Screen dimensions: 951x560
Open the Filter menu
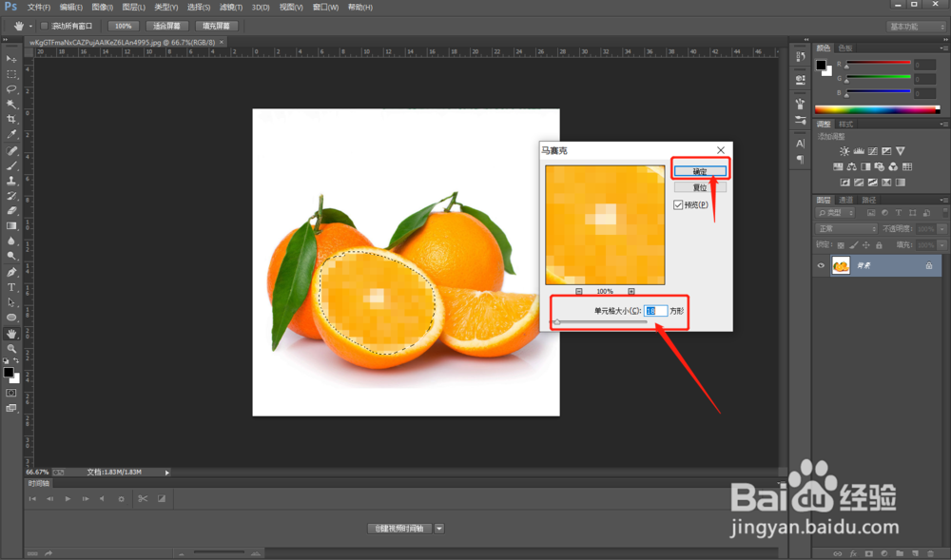click(x=231, y=8)
